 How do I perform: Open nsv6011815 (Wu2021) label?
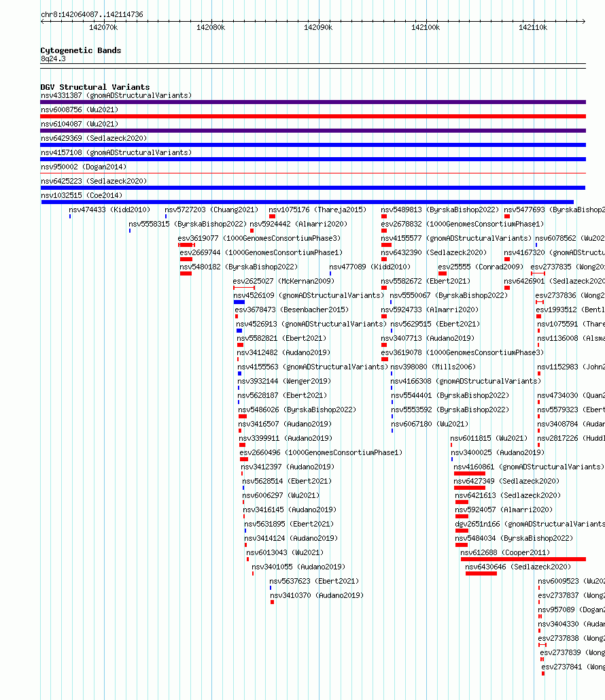tap(489, 438)
